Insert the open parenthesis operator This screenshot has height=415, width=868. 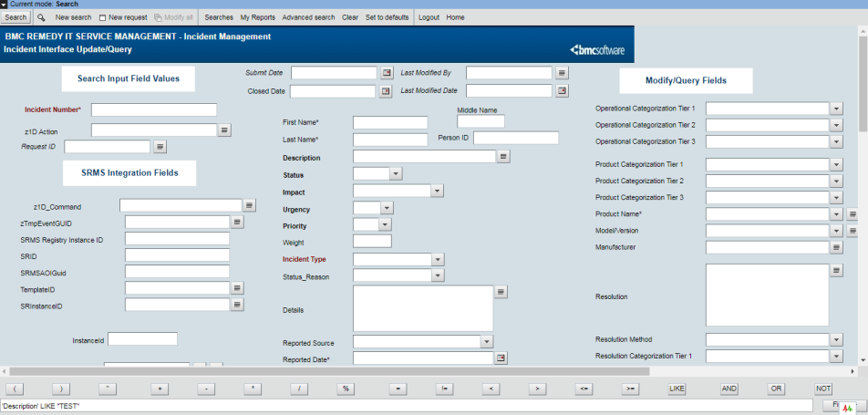pyautogui.click(x=14, y=389)
